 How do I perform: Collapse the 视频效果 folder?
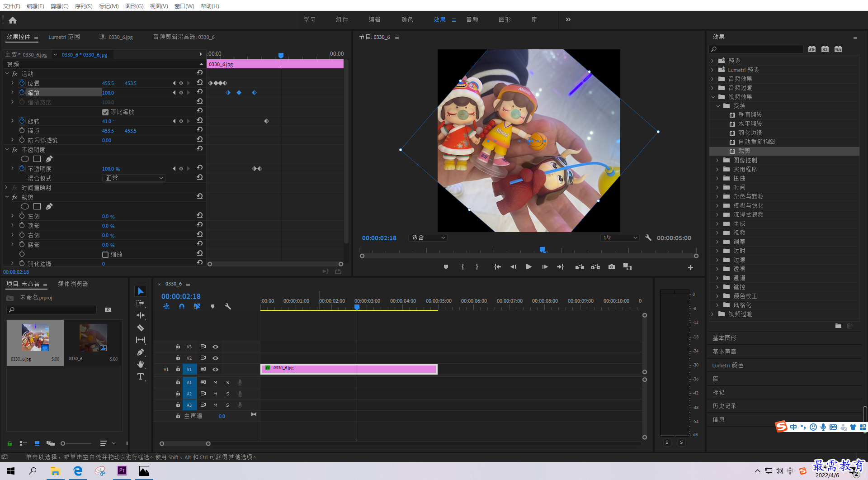713,97
